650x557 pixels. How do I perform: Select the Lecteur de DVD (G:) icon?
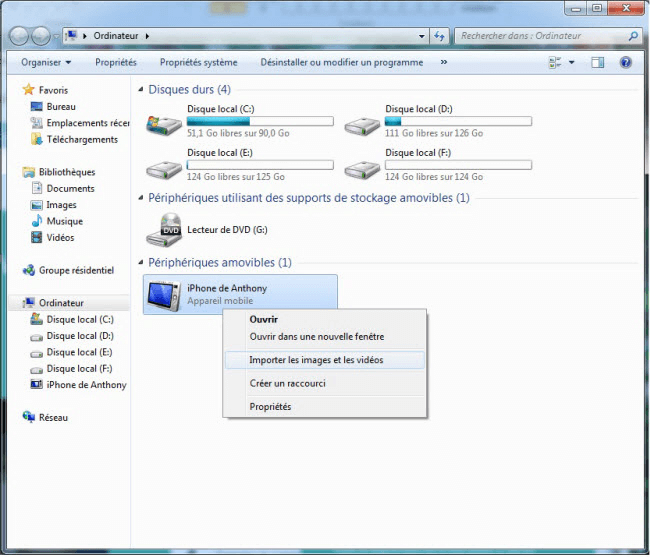tap(164, 230)
